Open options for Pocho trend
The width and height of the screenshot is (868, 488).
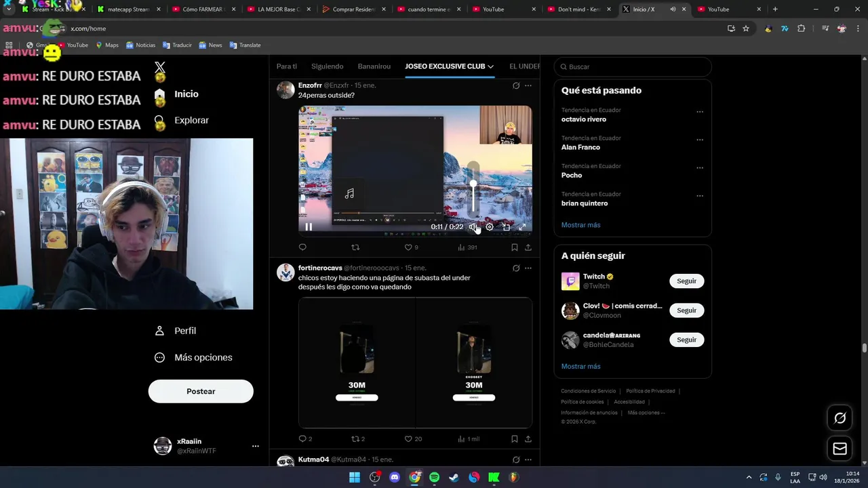click(700, 167)
